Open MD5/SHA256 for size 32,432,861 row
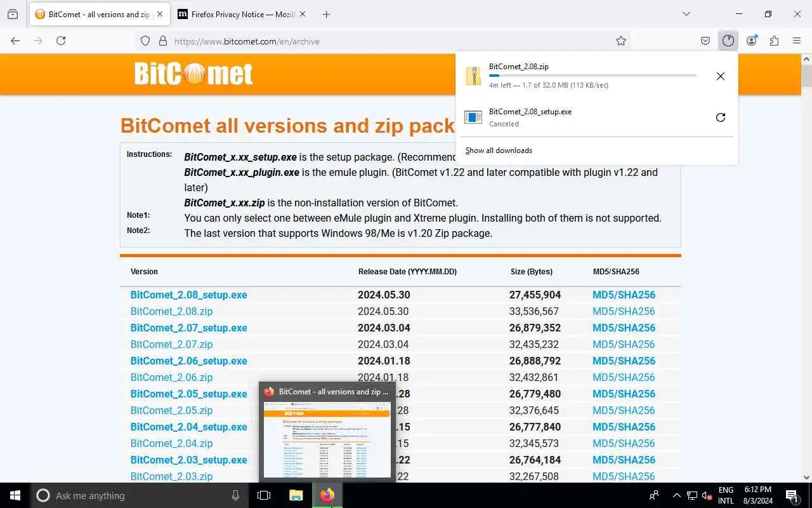This screenshot has width=812, height=508. (624, 377)
